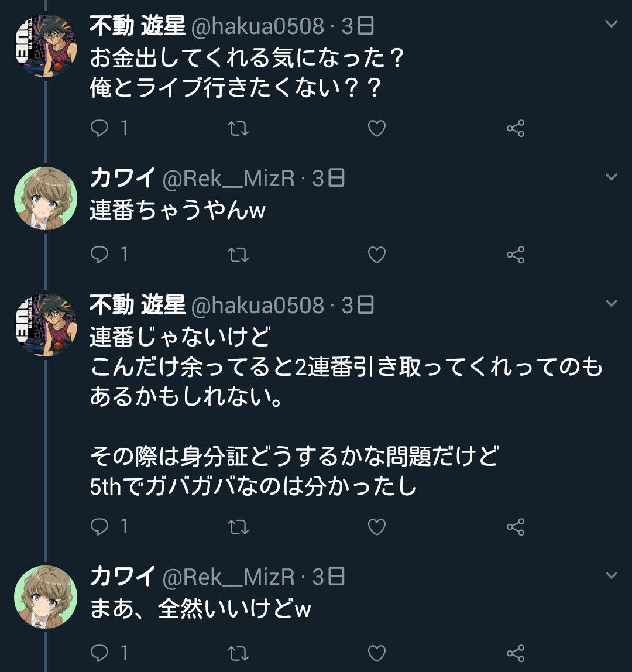
Task: Retweet the まあ、全然いいけどw tweet
Action: coord(238,653)
